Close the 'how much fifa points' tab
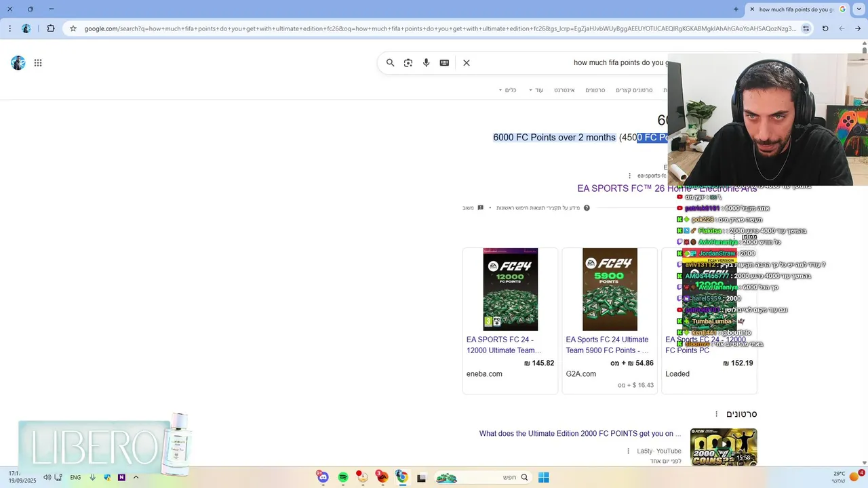The image size is (868, 488). tap(751, 9)
